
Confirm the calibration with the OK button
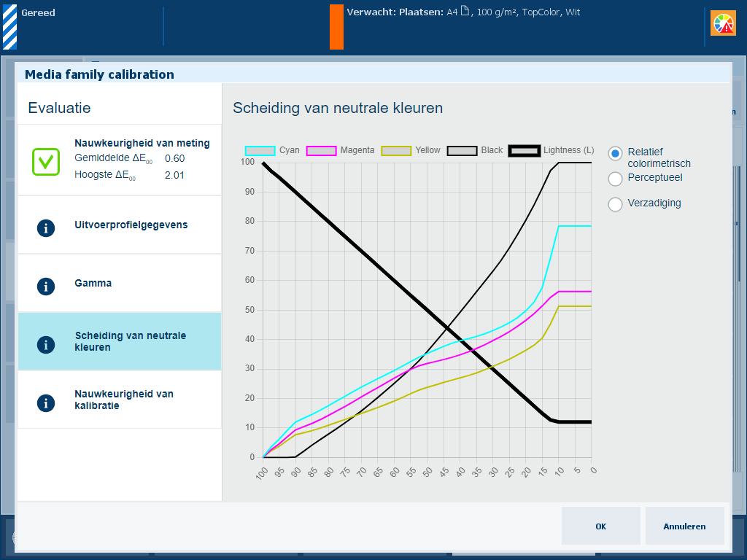point(601,526)
